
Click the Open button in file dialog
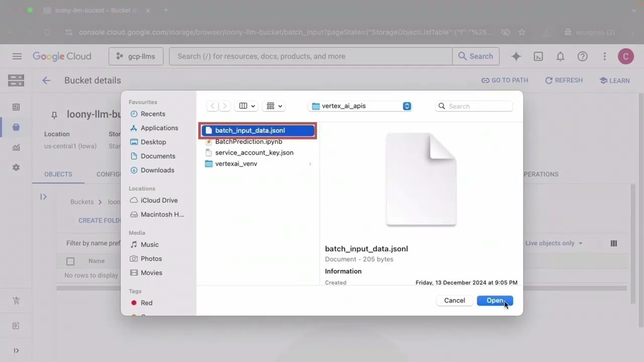[495, 301]
